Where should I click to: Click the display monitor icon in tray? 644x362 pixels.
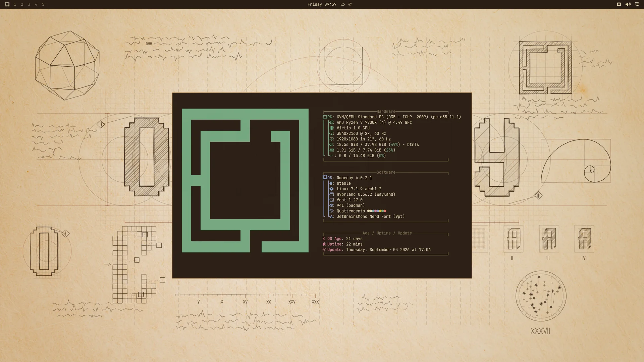[x=637, y=4]
